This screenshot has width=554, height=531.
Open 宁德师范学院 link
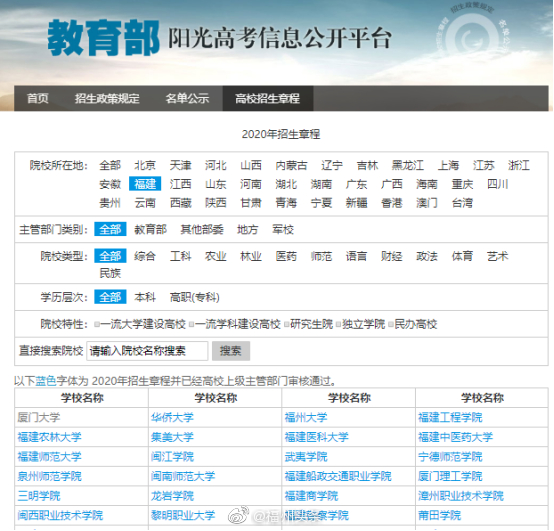450,456
